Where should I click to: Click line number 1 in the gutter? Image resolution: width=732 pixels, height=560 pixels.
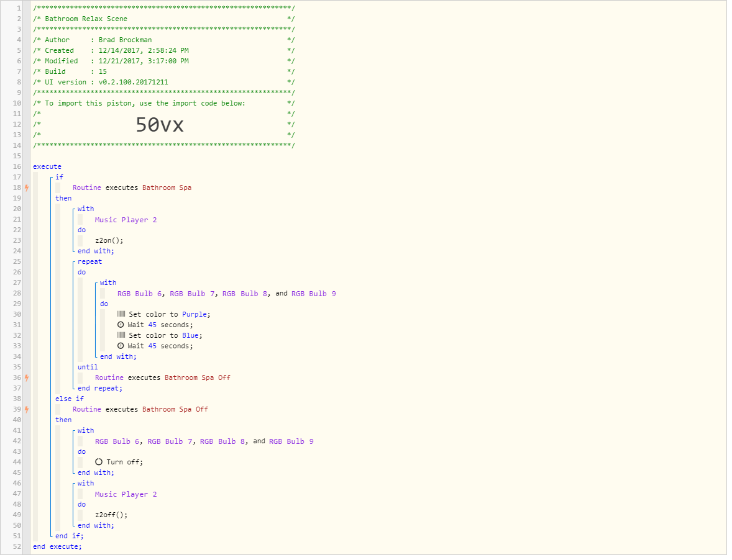point(19,9)
